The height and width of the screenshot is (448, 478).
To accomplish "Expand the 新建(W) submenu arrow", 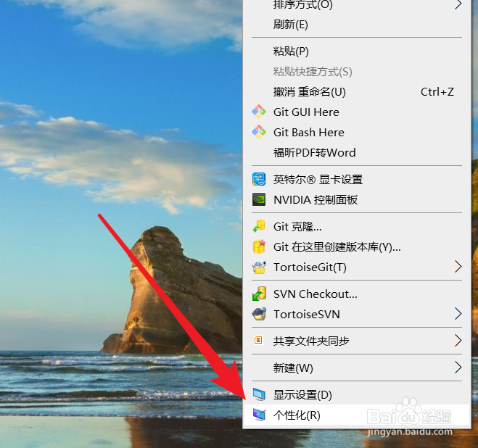I will (x=458, y=368).
